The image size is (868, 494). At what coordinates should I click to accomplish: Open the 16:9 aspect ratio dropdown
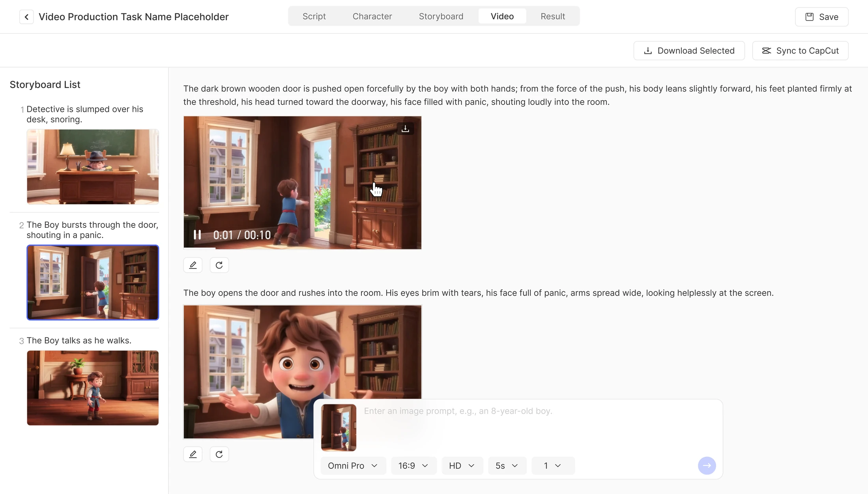413,466
